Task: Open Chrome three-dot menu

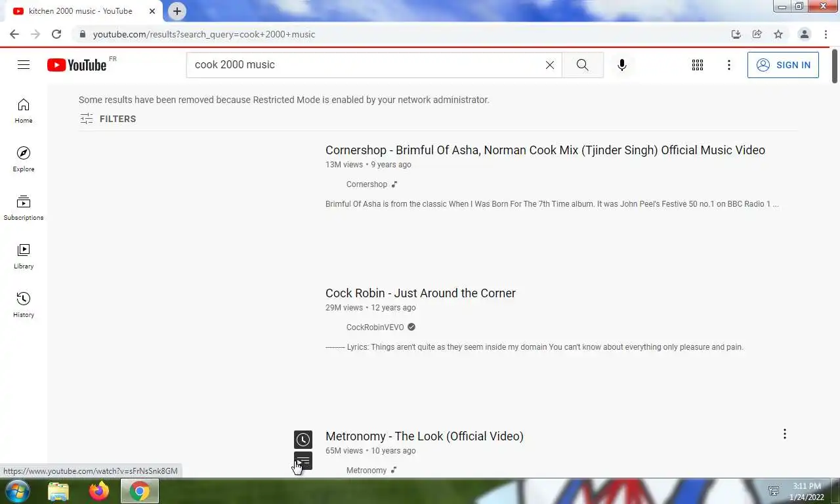Action: click(826, 34)
